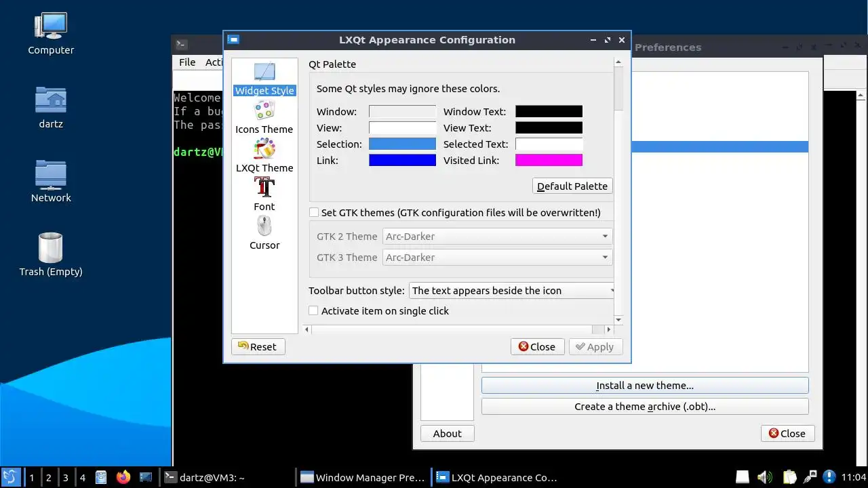Select the dartz home folder icon

click(x=51, y=108)
